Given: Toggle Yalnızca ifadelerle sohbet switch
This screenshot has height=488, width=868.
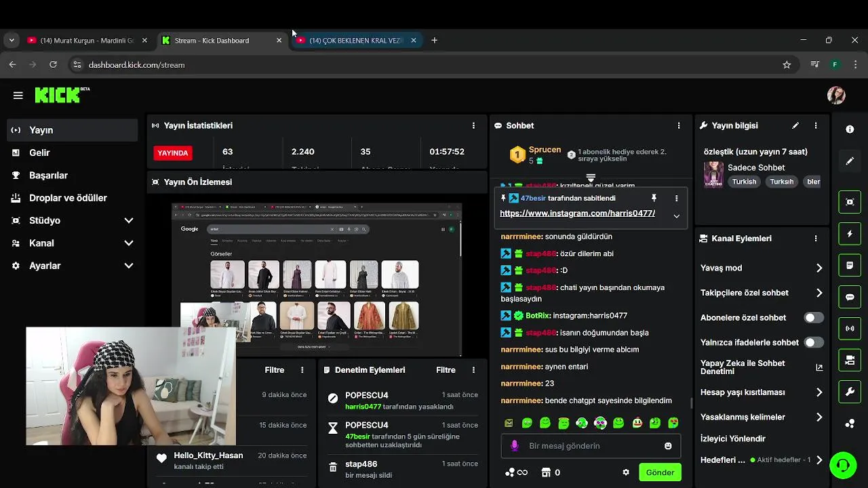Looking at the screenshot, I should click(x=814, y=342).
